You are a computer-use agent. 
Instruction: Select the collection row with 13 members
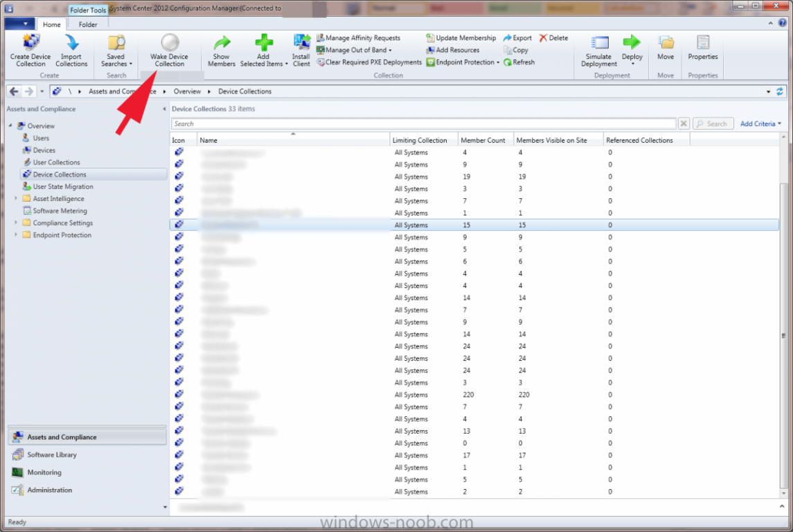click(474, 432)
